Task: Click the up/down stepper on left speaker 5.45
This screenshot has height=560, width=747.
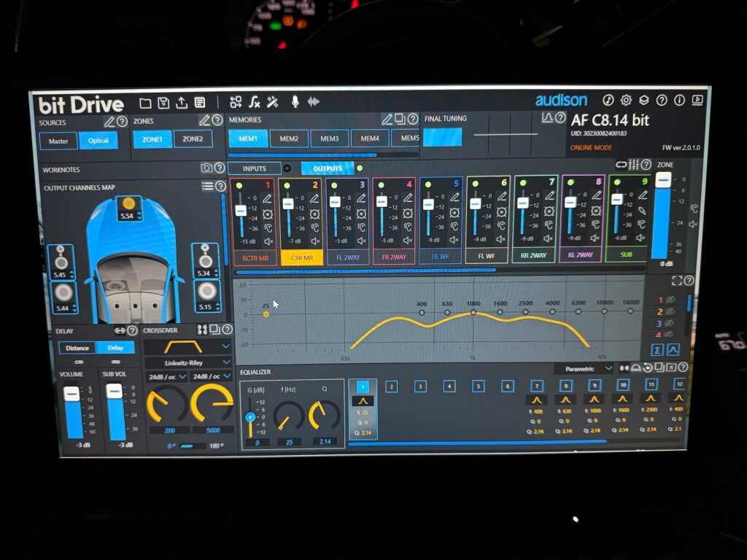Action: click(x=71, y=275)
